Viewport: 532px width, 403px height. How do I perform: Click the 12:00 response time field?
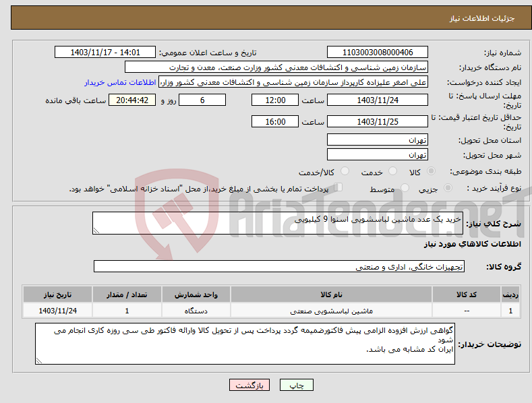point(275,100)
